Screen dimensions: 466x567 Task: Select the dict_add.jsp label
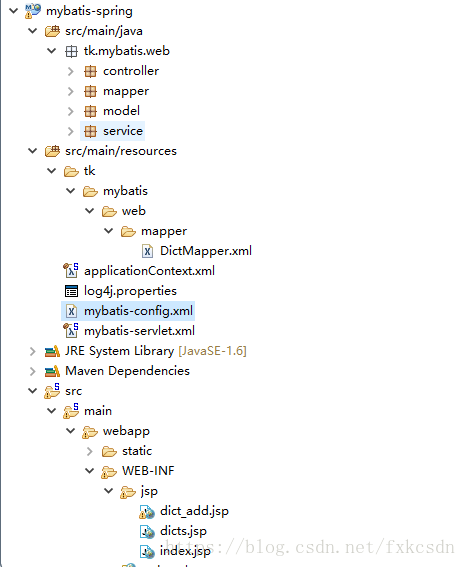194,511
